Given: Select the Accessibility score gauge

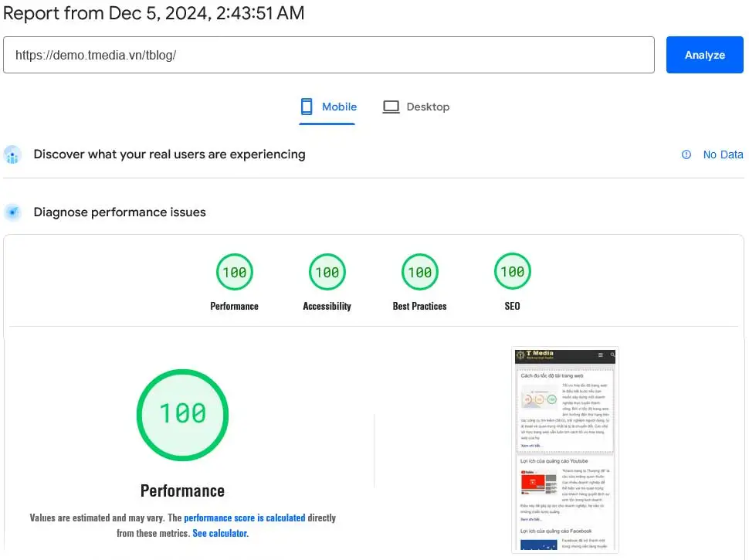Looking at the screenshot, I should point(327,272).
